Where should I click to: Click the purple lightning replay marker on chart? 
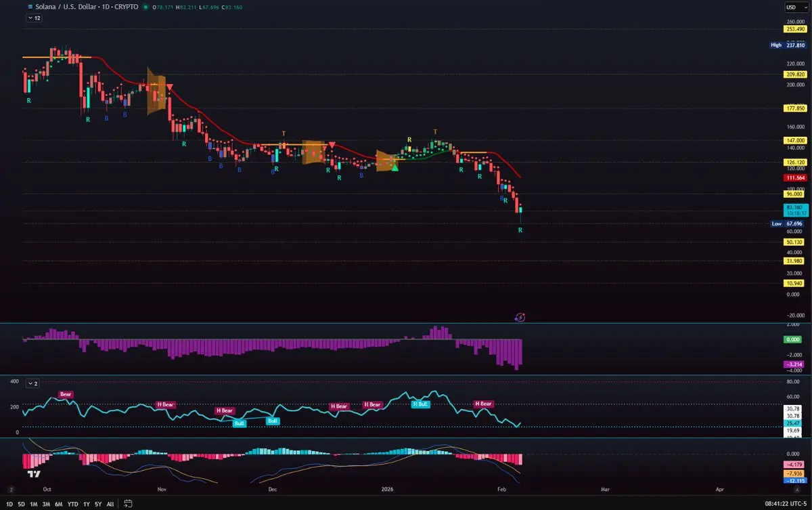[520, 316]
